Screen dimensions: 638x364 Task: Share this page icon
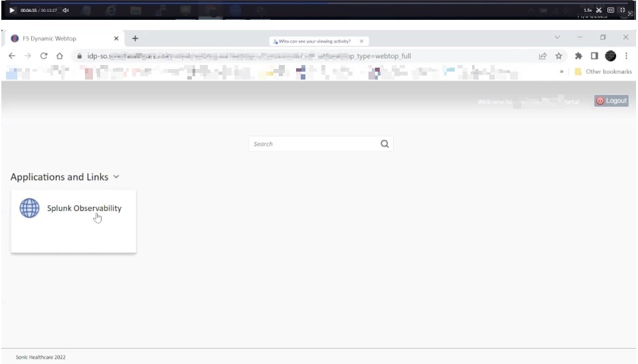coord(543,56)
